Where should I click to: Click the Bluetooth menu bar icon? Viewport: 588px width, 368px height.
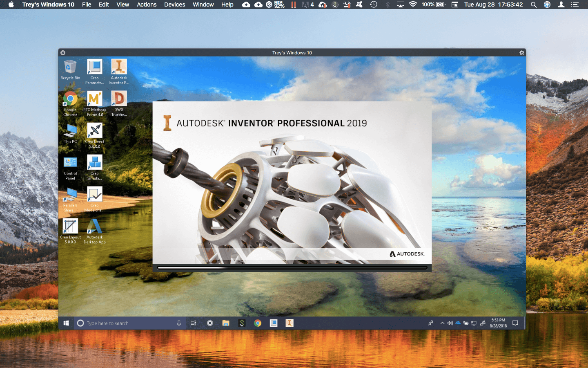[x=388, y=4]
